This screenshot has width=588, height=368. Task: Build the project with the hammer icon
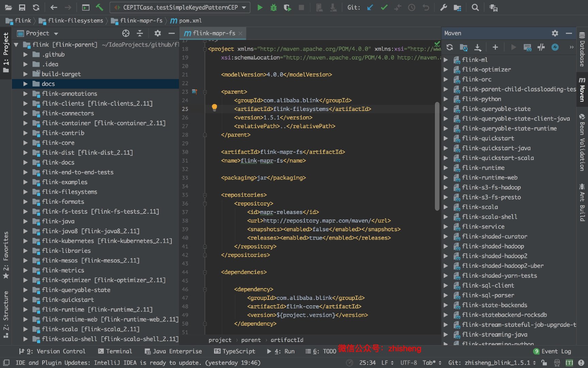[99, 7]
